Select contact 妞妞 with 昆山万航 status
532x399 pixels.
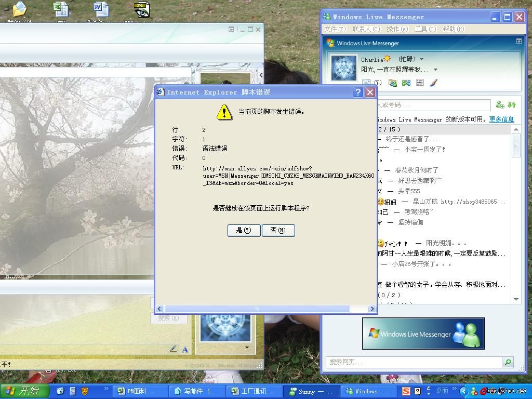point(444,202)
